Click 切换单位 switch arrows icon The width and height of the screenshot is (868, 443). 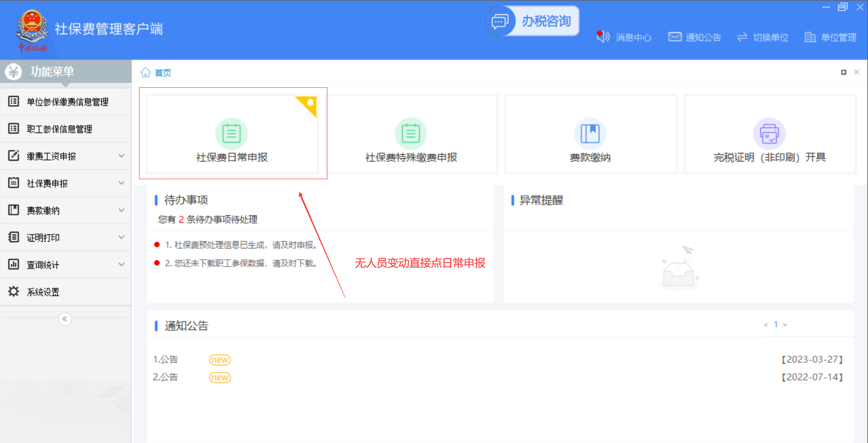(x=742, y=37)
